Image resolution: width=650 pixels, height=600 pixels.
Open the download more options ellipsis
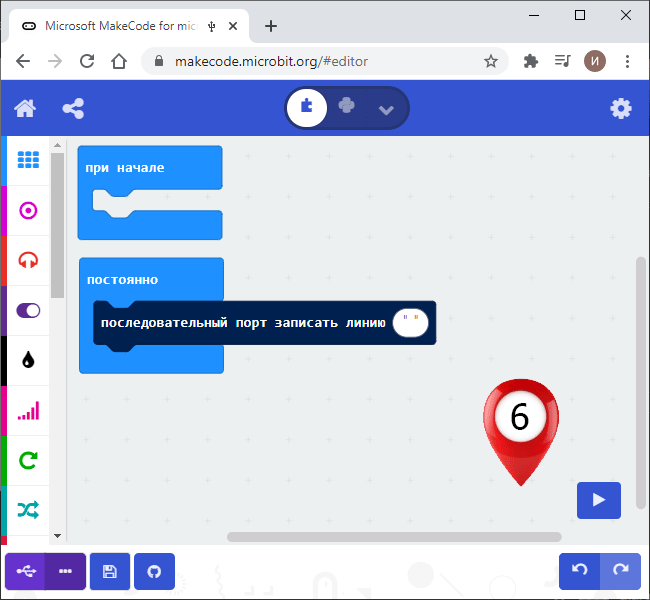65,571
